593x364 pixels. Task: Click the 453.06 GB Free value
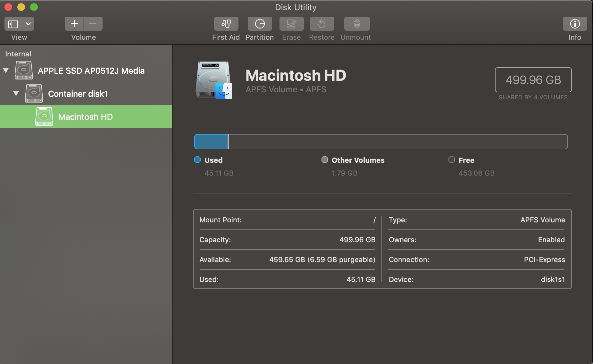[476, 173]
